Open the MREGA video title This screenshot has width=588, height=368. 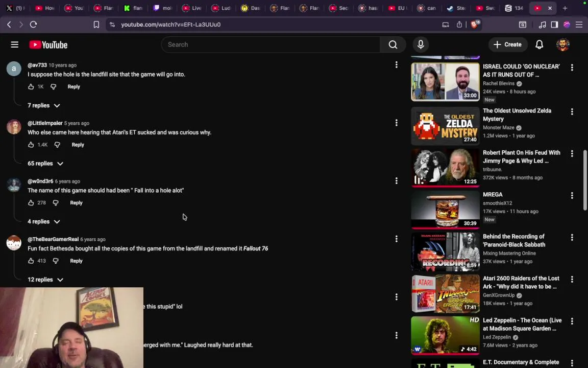(x=493, y=195)
